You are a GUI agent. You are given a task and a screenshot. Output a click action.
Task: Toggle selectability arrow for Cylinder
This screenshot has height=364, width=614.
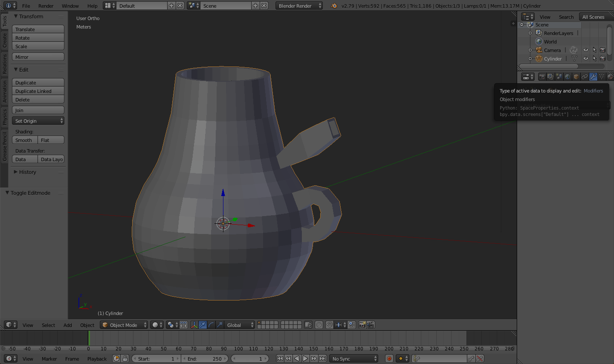pyautogui.click(x=594, y=58)
